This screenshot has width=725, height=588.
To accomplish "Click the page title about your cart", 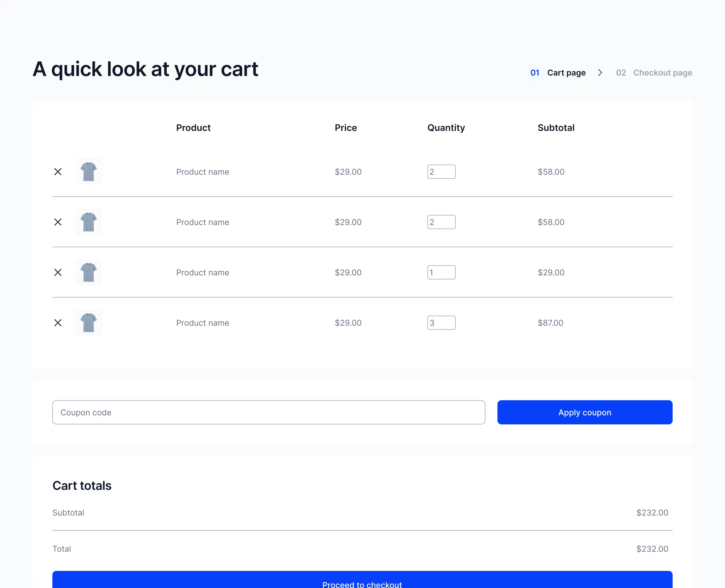I will (145, 69).
